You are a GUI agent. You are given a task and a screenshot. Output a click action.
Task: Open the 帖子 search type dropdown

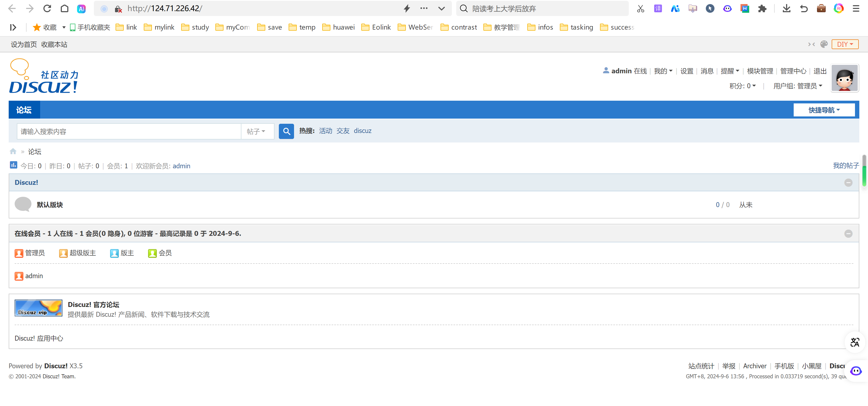257,131
